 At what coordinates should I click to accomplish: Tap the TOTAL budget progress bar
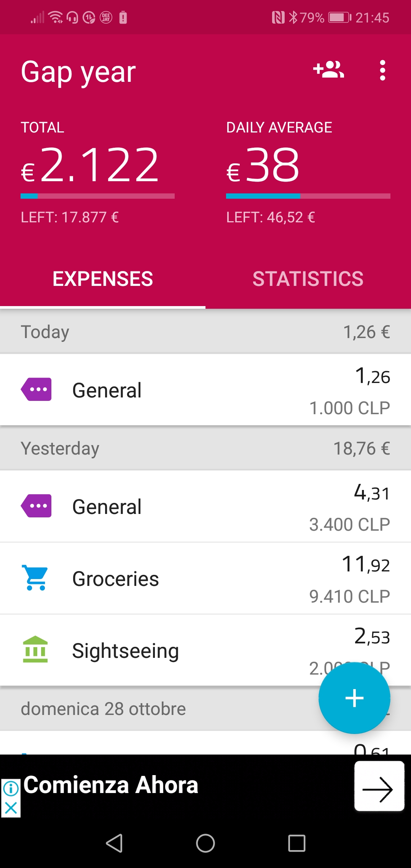(97, 196)
